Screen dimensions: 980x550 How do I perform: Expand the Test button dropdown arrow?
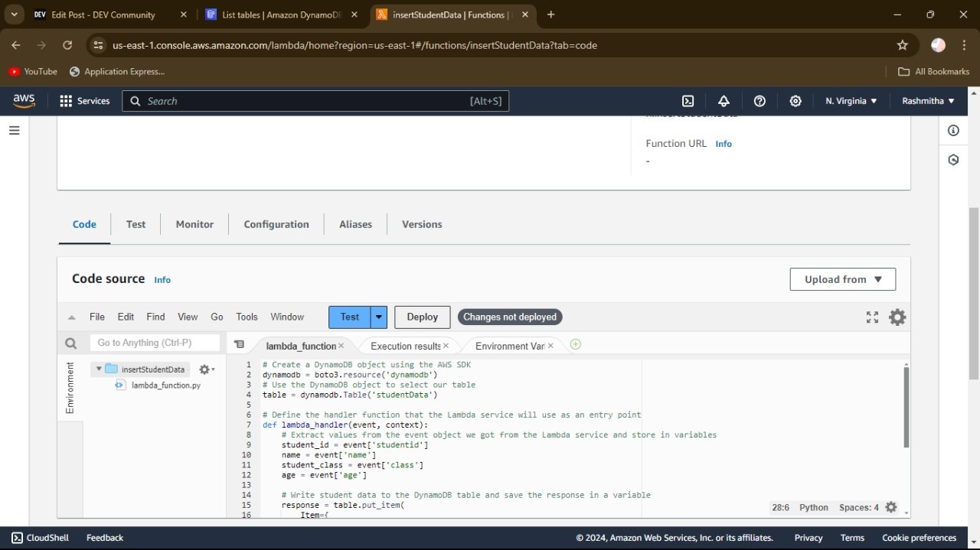[x=378, y=317]
